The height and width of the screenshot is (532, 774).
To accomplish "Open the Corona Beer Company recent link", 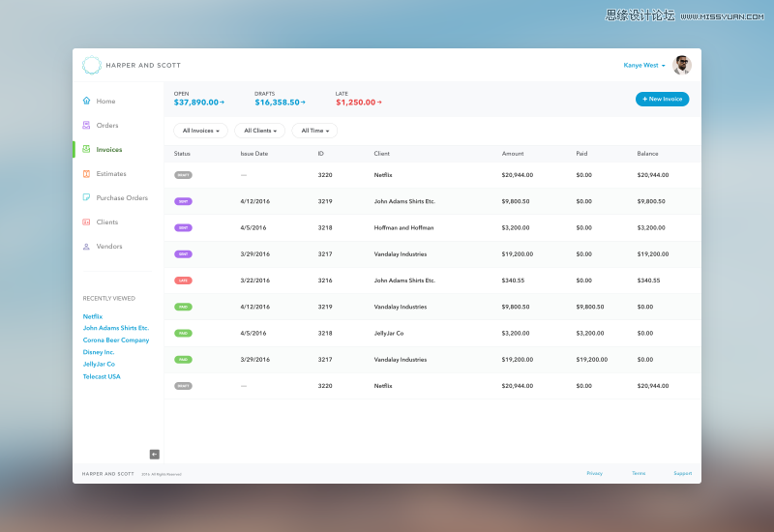I will pos(116,340).
